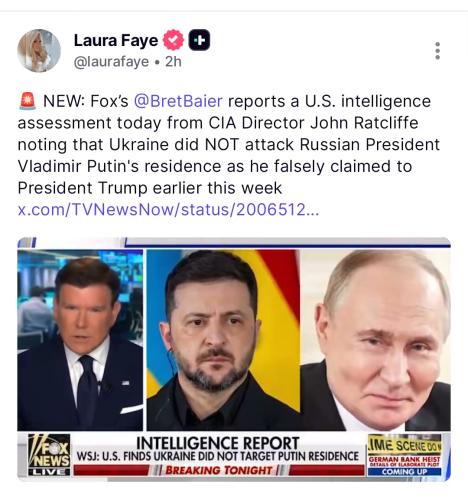
Task: Click the news anchor studio panel
Action: click(80, 340)
